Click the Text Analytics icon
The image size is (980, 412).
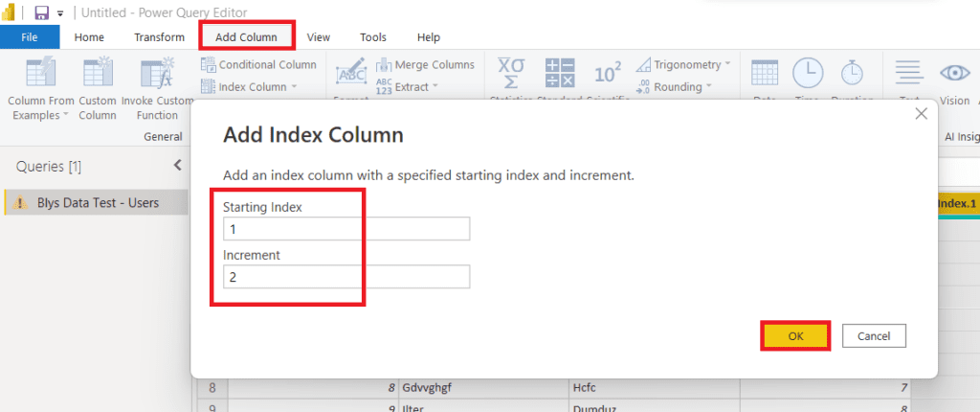[909, 72]
